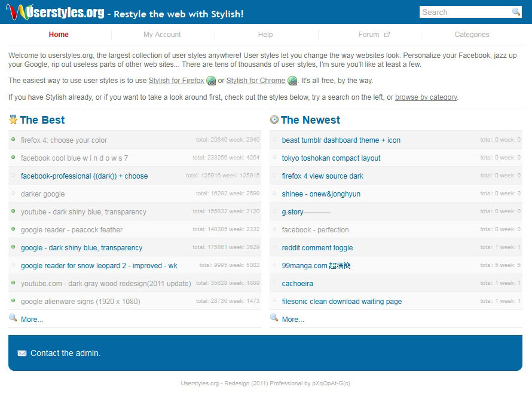
Task: Click the magnifying glass icon in the search box
Action: pyautogui.click(x=515, y=12)
